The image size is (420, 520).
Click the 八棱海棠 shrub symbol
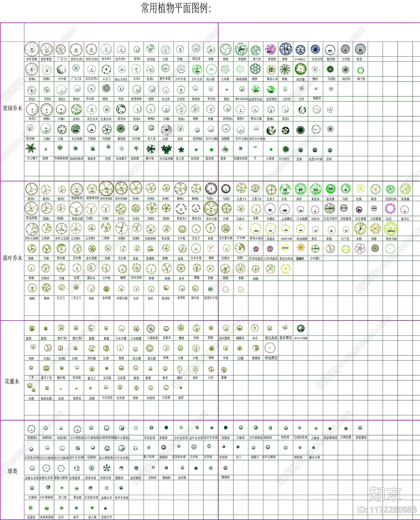[151, 328]
